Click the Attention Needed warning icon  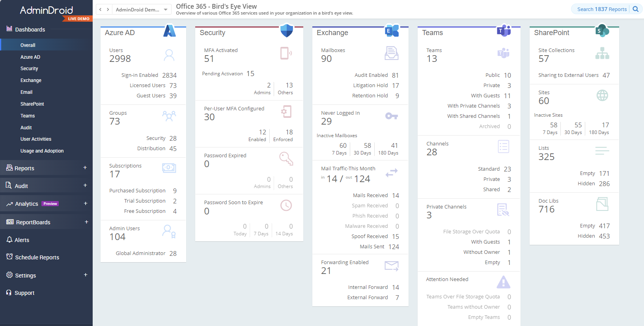[504, 282]
